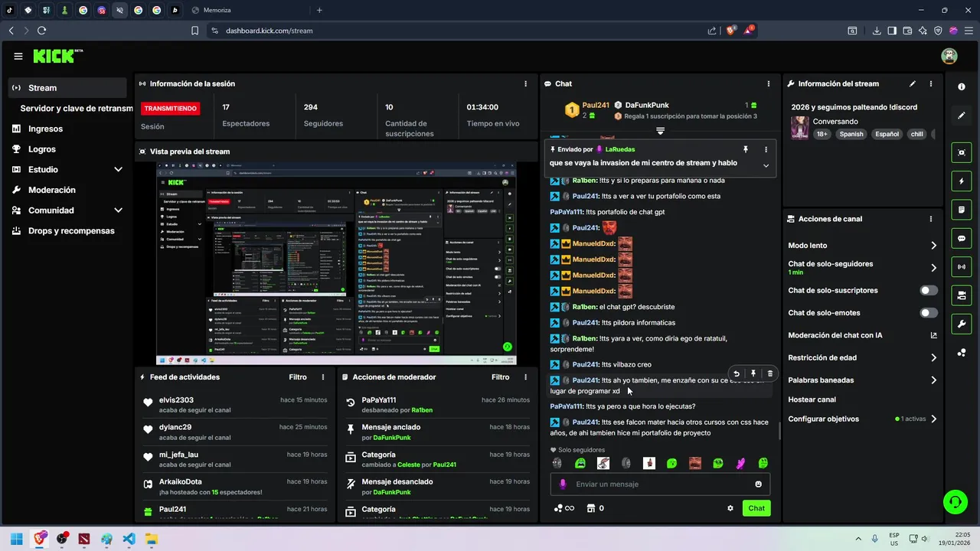The width and height of the screenshot is (980, 551).
Task: Click elvis2303 in the activity feed
Action: coord(176,400)
